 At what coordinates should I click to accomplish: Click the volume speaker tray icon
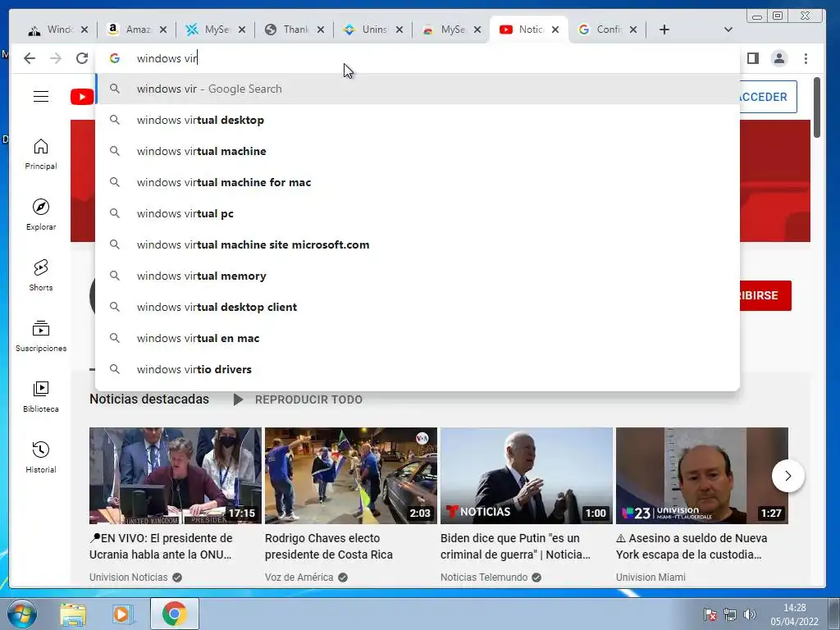(x=750, y=614)
